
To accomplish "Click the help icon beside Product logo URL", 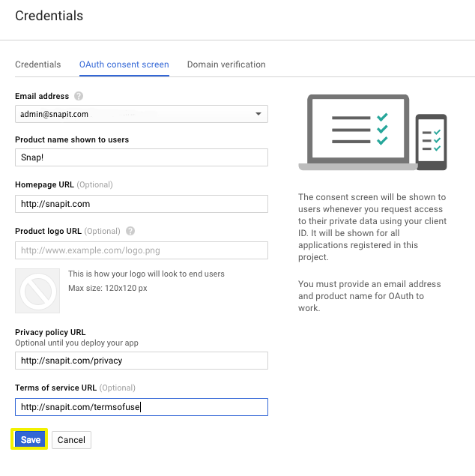I will (x=130, y=231).
